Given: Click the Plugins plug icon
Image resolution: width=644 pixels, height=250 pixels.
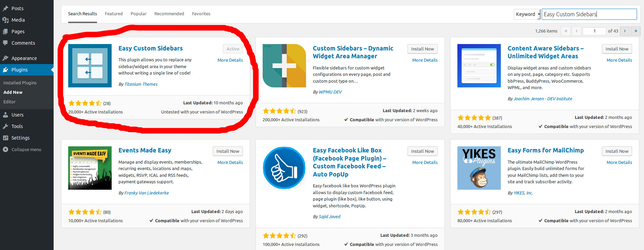Looking at the screenshot, I should tap(5, 70).
